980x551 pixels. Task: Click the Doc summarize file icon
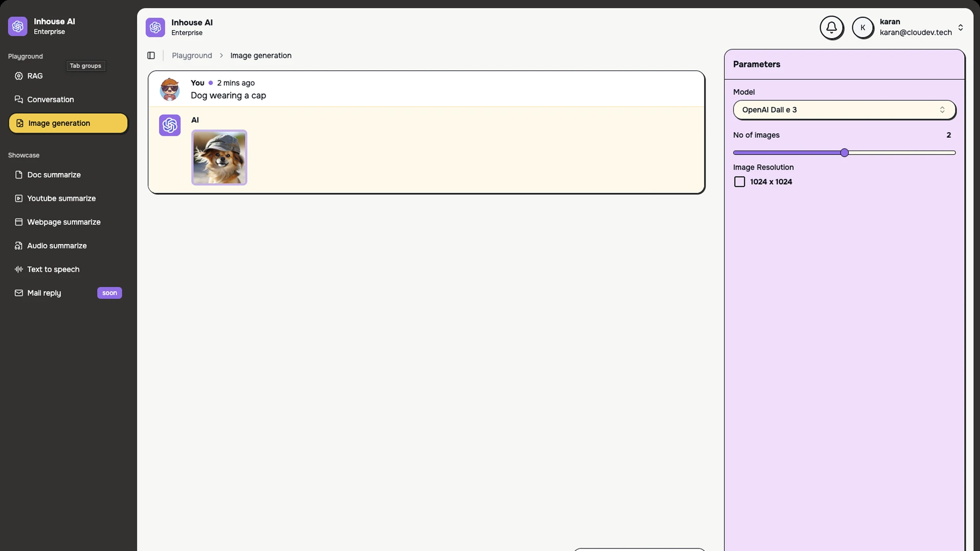[19, 175]
